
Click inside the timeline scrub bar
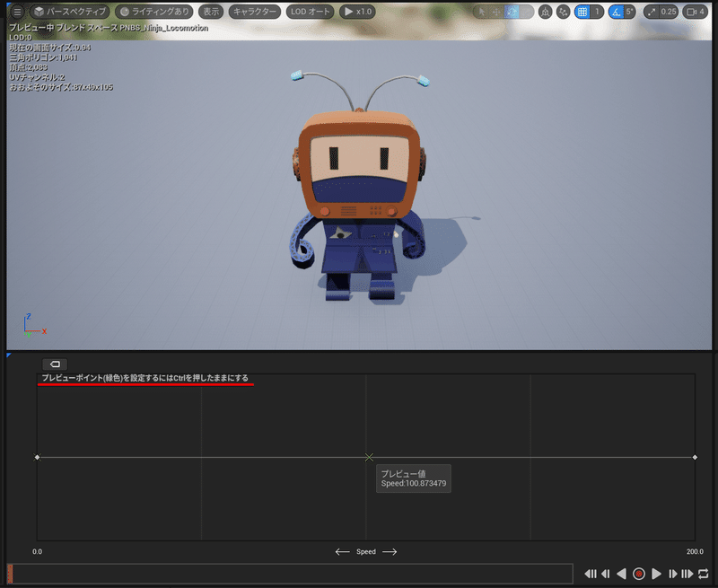[x=287, y=574]
